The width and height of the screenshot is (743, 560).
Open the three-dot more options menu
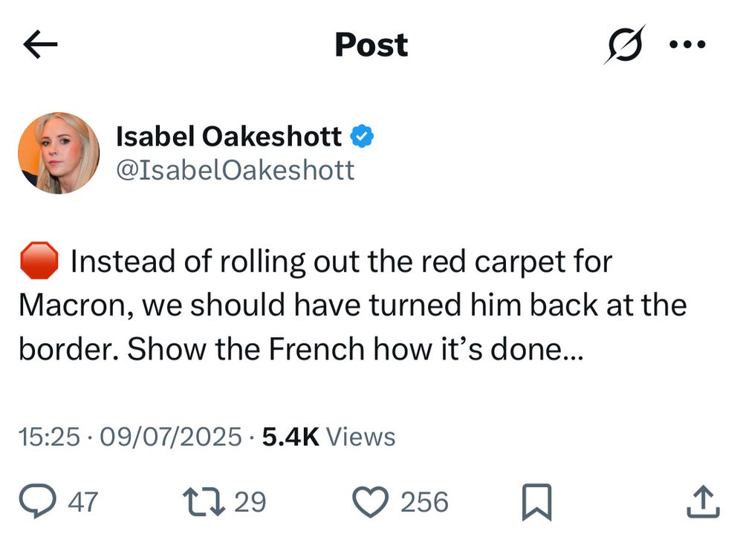687,45
